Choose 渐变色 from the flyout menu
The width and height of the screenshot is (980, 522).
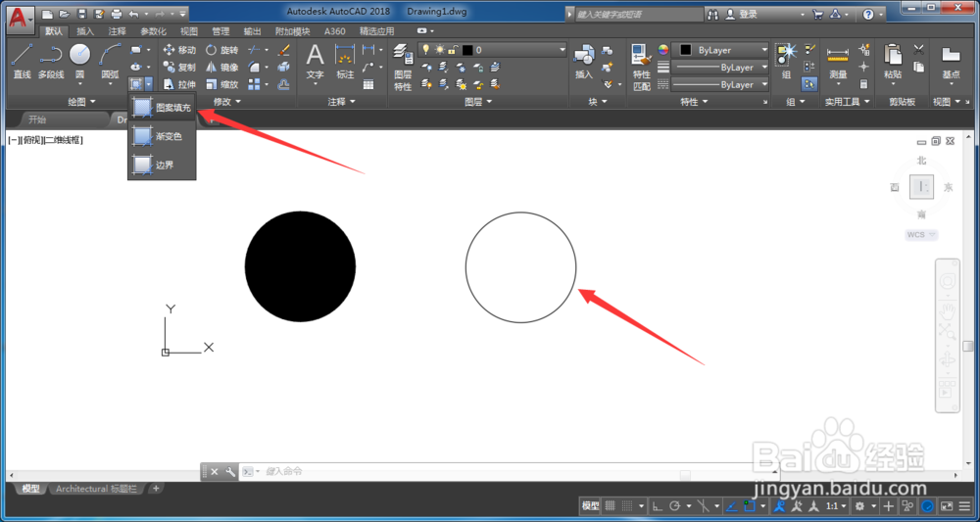point(162,135)
